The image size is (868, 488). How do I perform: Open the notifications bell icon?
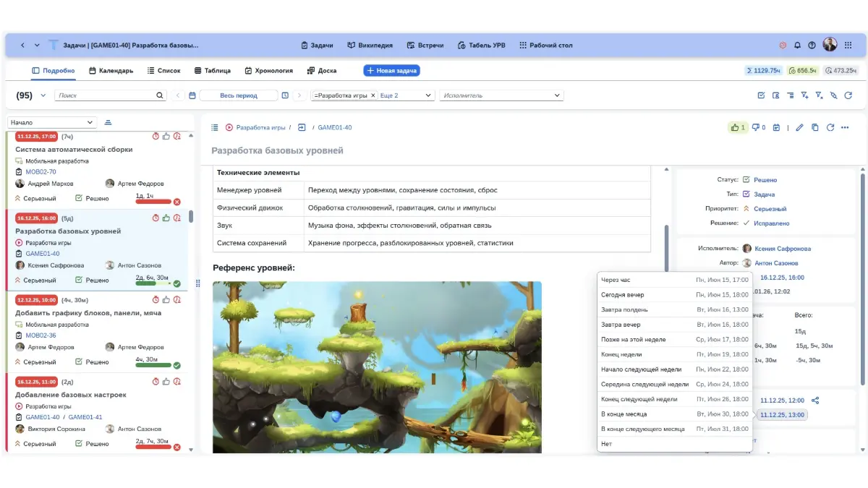[x=797, y=45]
